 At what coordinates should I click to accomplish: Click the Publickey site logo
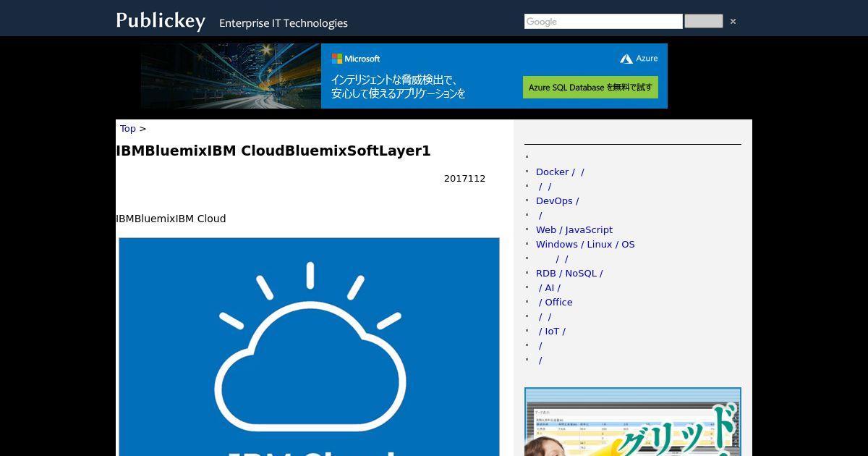click(161, 20)
